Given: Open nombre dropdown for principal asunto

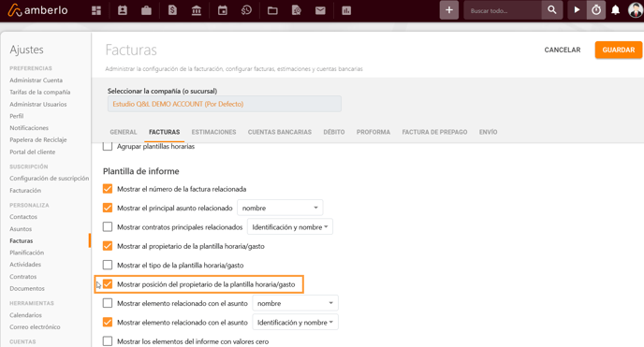Looking at the screenshot, I should click(x=280, y=208).
